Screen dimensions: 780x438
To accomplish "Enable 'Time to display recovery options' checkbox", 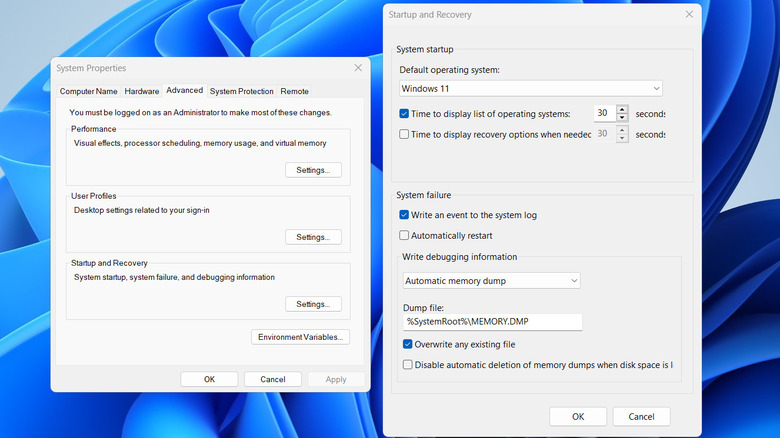I will point(404,134).
